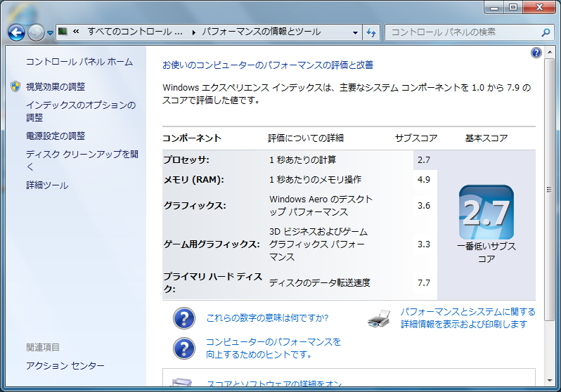Click the 評価についての詳細 column header
The image size is (561, 392).
306,138
